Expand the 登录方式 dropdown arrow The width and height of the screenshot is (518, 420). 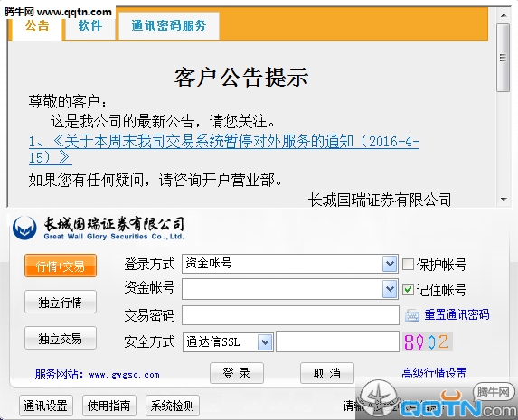(x=390, y=264)
